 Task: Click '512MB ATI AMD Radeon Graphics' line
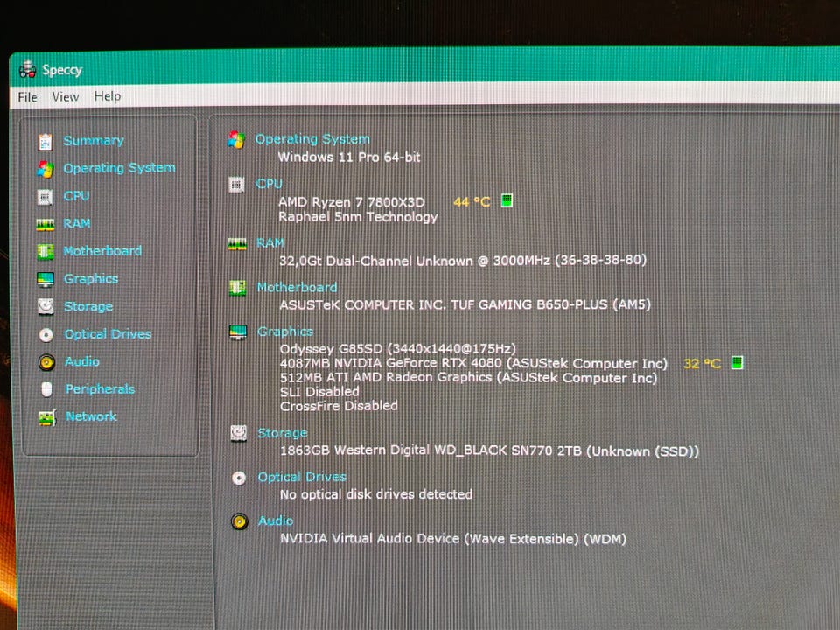[x=468, y=378]
